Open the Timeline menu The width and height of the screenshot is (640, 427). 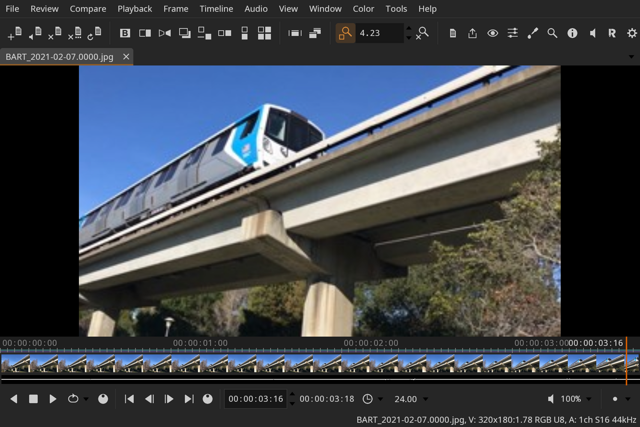(x=216, y=9)
